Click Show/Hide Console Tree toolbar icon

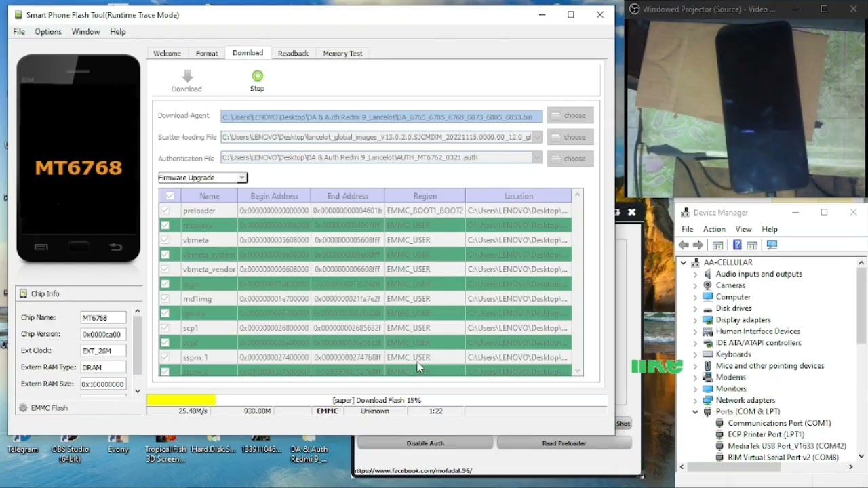click(x=717, y=245)
